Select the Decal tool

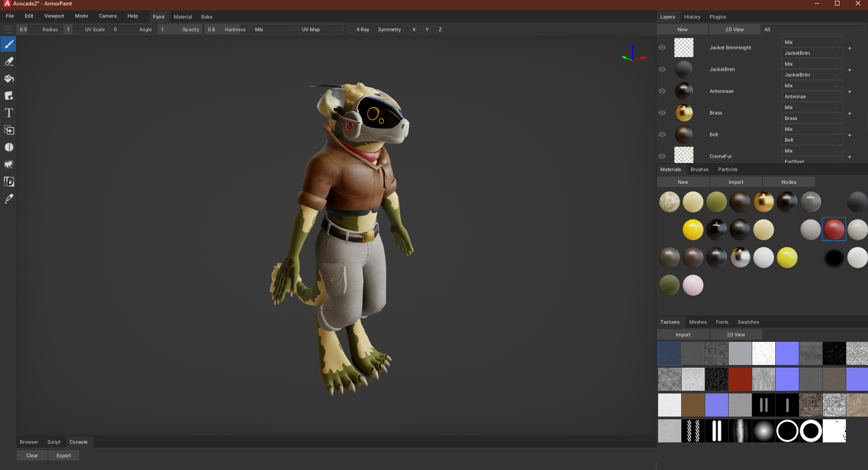[9, 96]
